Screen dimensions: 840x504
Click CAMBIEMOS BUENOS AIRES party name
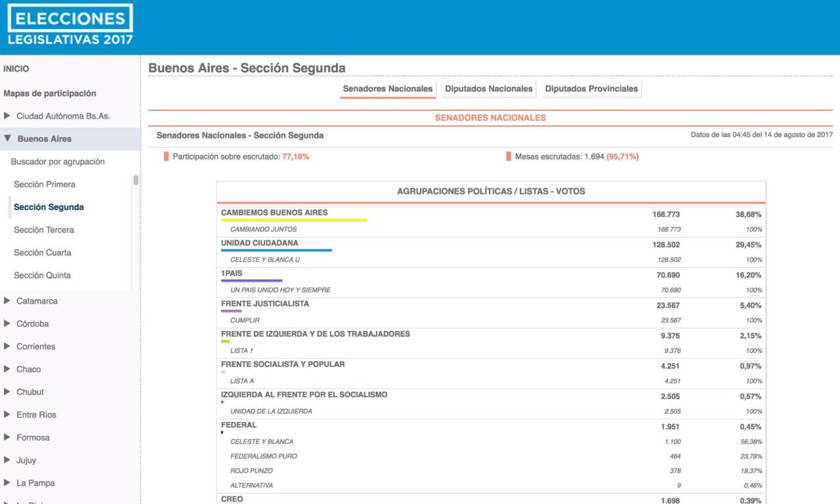[274, 213]
